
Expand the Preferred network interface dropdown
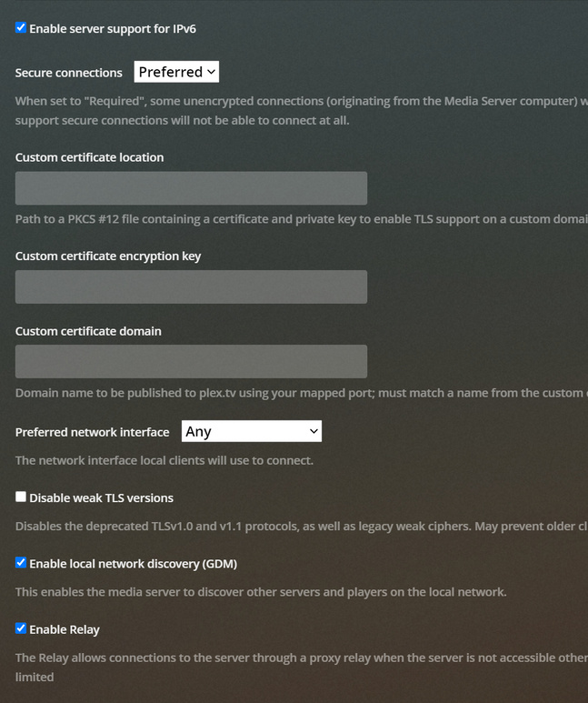252,431
